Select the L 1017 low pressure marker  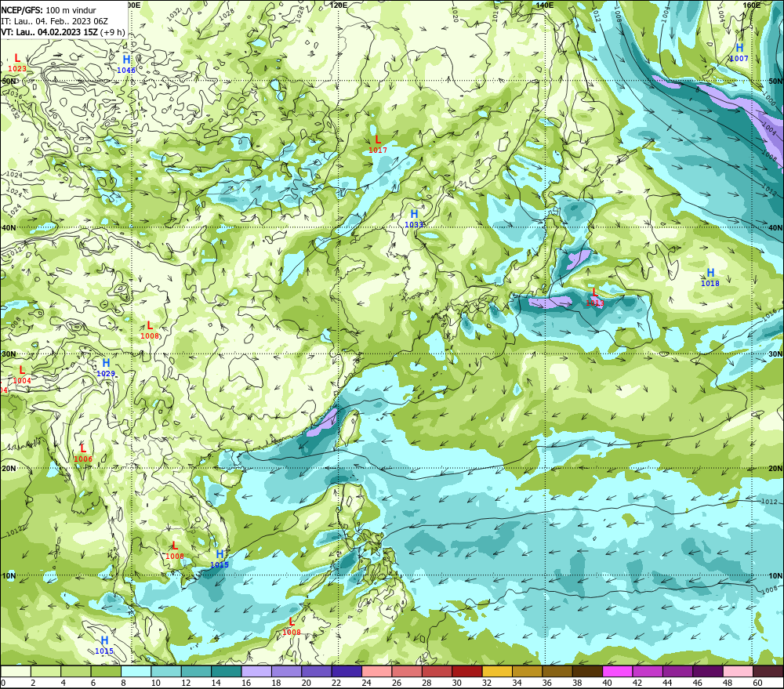(378, 144)
